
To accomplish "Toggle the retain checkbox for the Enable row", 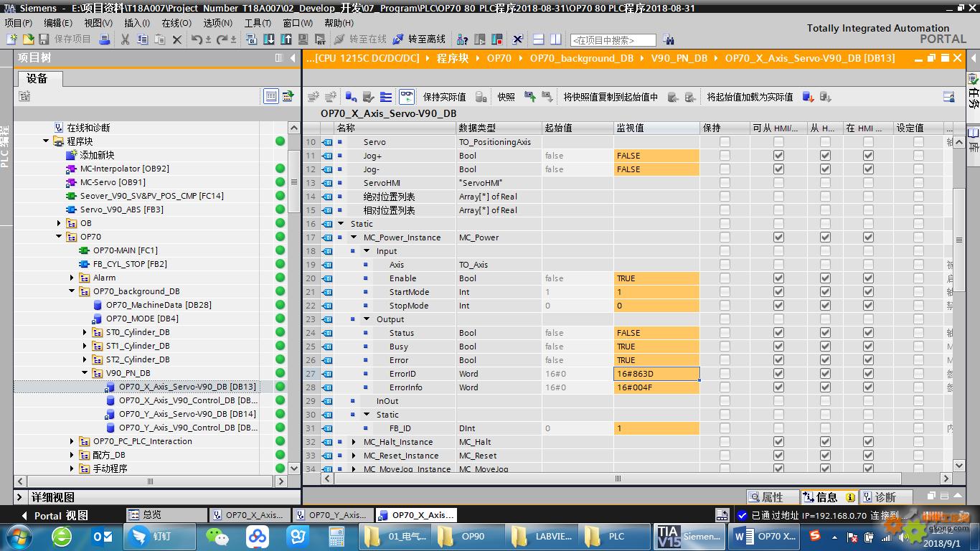I will 725,278.
